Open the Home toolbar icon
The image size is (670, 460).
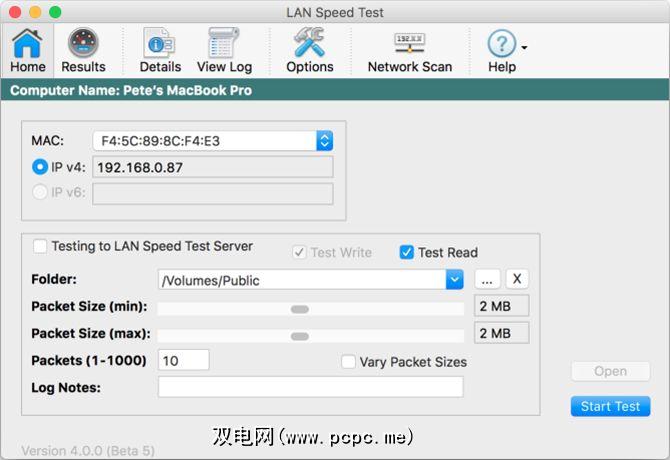(x=27, y=50)
